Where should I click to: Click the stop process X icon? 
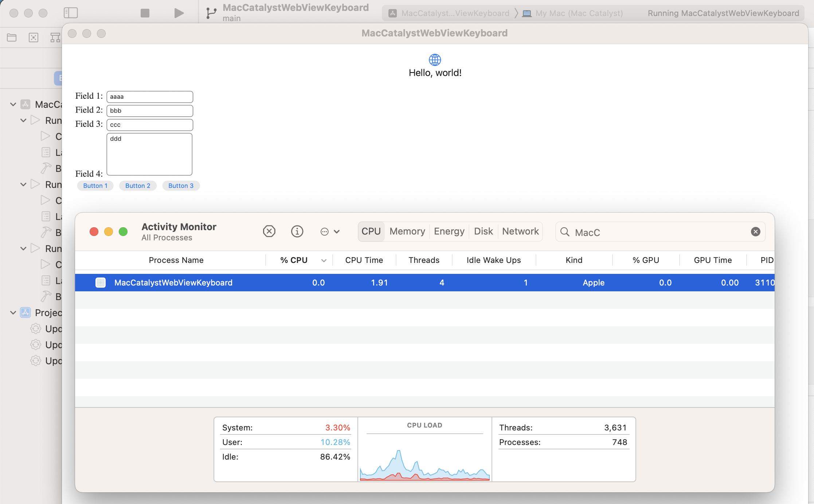269,231
